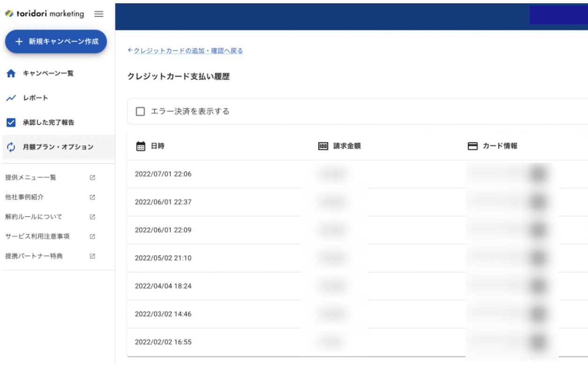Click the external link icon next to 他社事例紹介
588x368 pixels.
click(x=93, y=197)
